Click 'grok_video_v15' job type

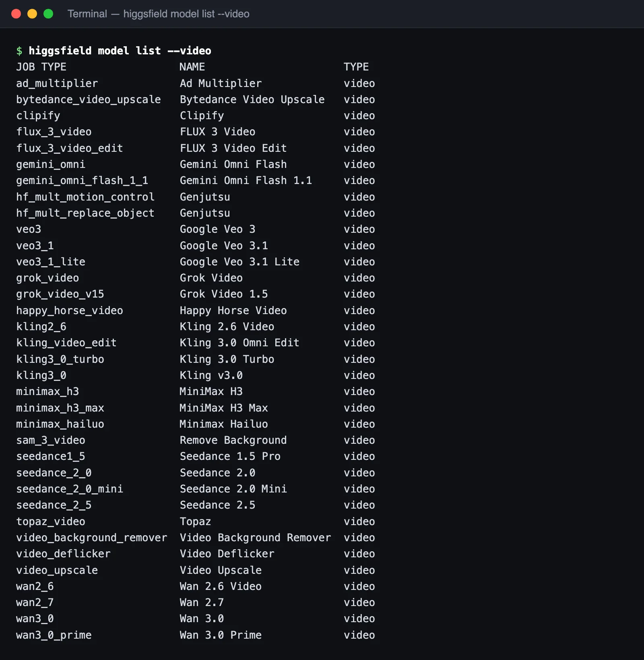(60, 294)
